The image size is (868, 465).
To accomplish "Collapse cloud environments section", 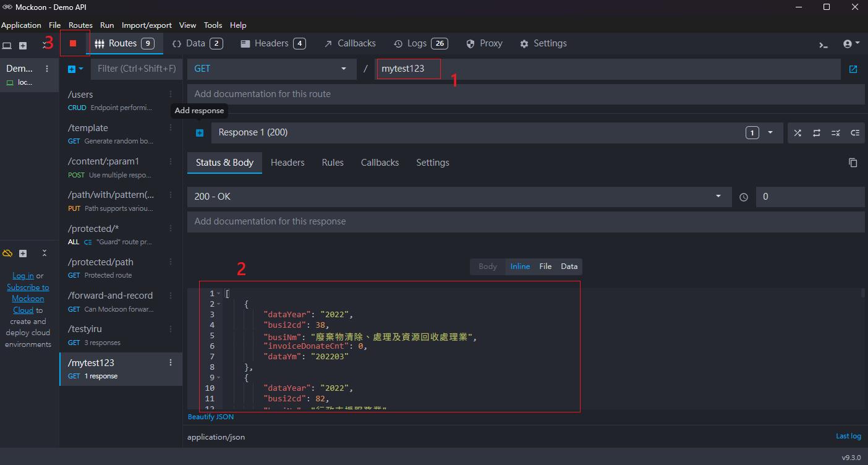I will (45, 254).
